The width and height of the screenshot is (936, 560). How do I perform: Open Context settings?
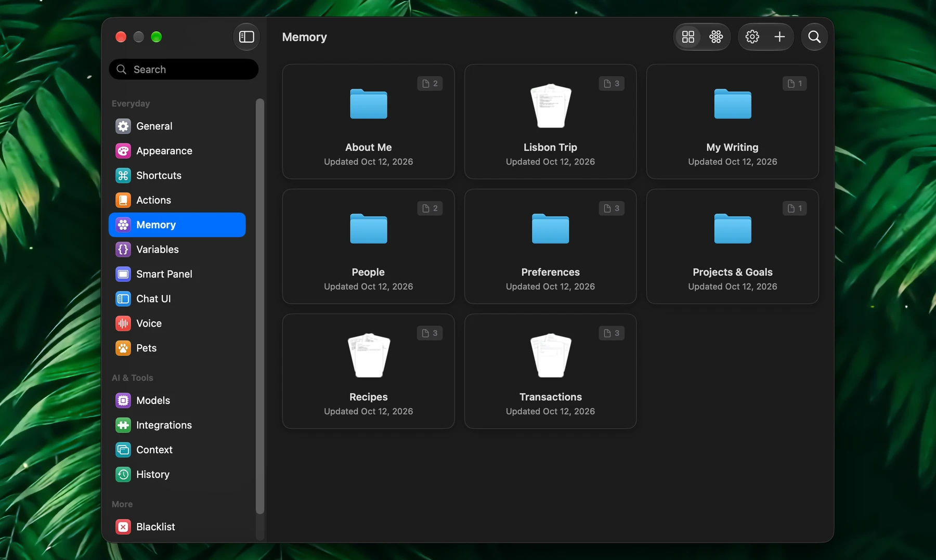(x=177, y=450)
